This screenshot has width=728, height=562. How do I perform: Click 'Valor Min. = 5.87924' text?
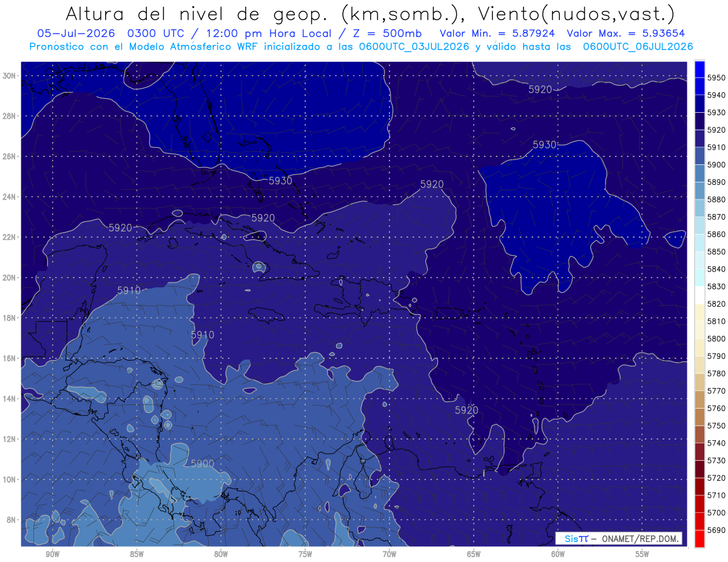click(x=497, y=33)
